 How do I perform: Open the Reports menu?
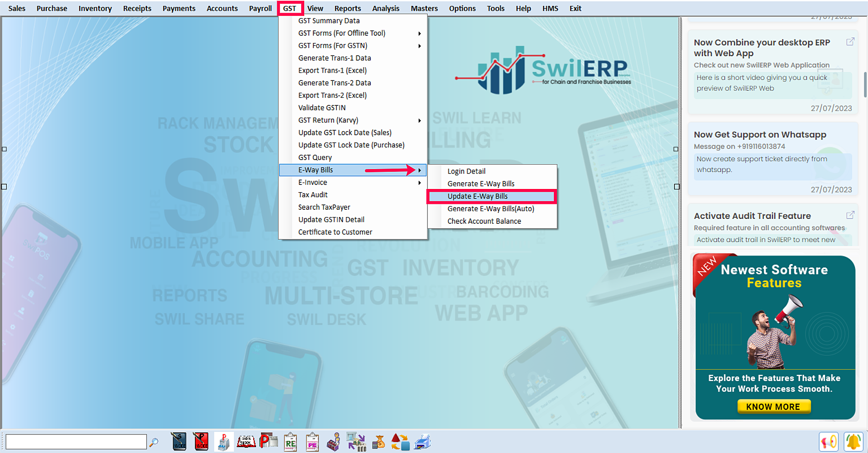tap(348, 8)
